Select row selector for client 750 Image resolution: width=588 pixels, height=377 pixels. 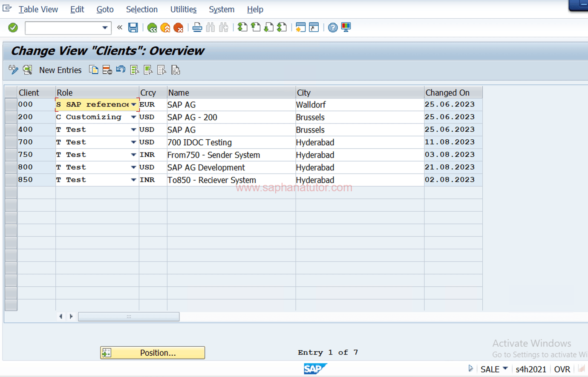[x=11, y=155]
